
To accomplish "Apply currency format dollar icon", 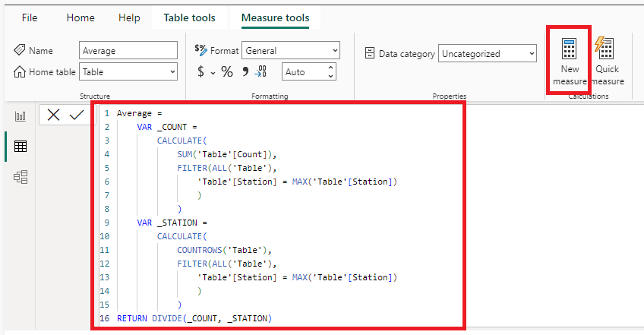I will point(200,72).
